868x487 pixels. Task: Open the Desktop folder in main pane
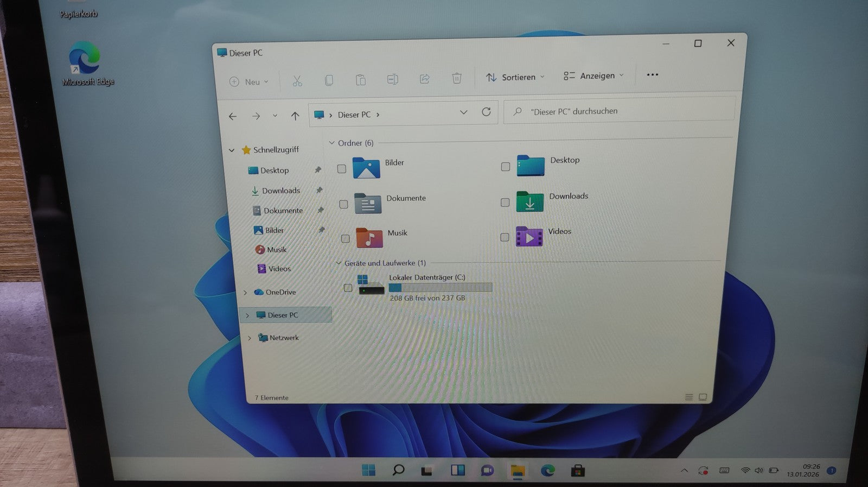(x=531, y=165)
